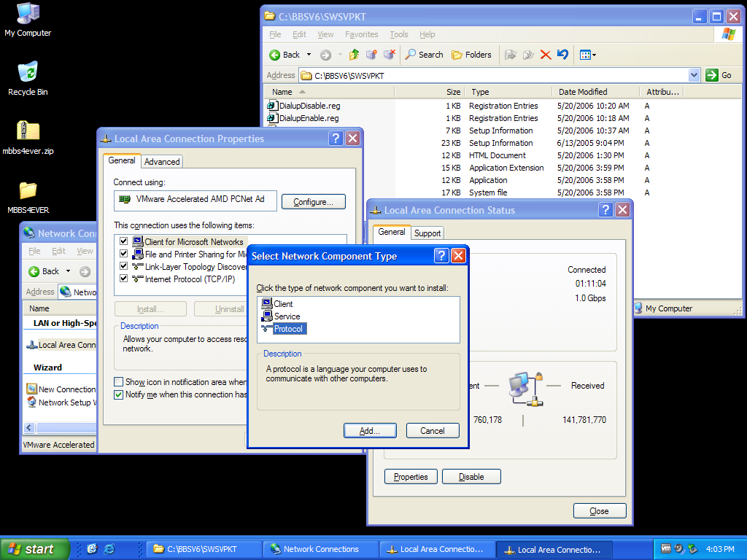Screen dimensions: 747x560
Task: Switch to the Support tab
Action: coord(427,233)
